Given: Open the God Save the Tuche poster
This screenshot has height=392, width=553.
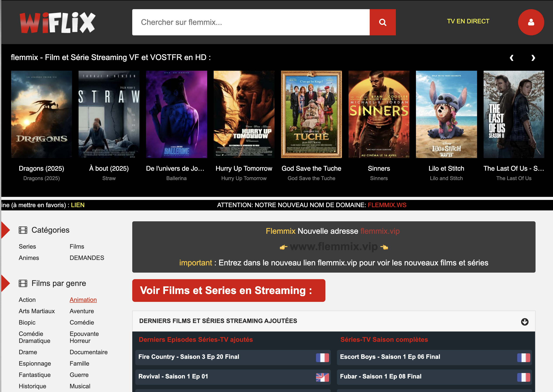Looking at the screenshot, I should (311, 114).
